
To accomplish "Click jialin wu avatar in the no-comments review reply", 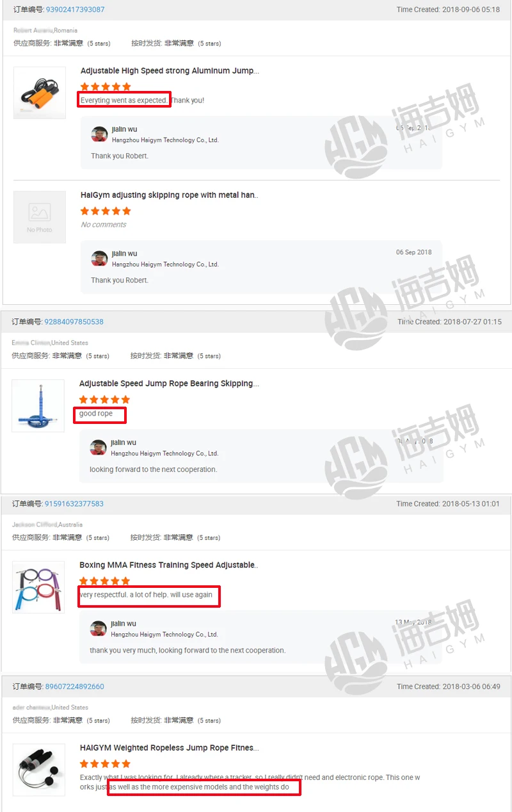I will tap(99, 258).
